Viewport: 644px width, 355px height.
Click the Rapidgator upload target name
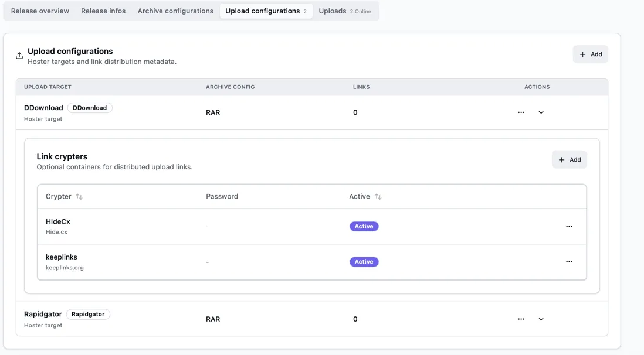(x=43, y=315)
